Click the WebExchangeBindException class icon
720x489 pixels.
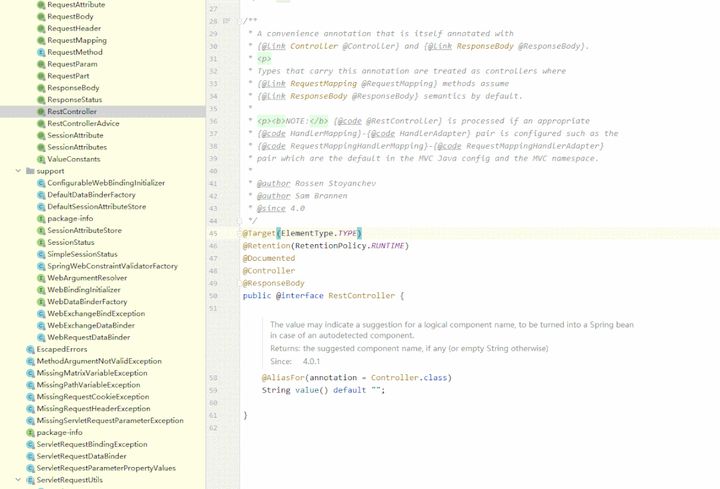[41, 314]
